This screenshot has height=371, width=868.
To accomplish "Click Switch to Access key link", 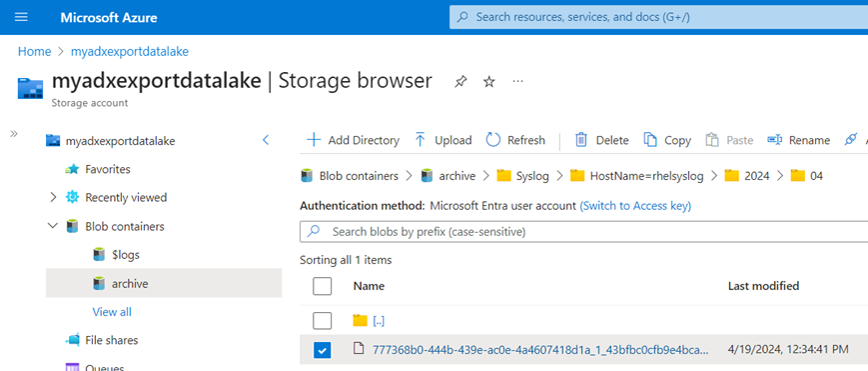I will click(635, 206).
